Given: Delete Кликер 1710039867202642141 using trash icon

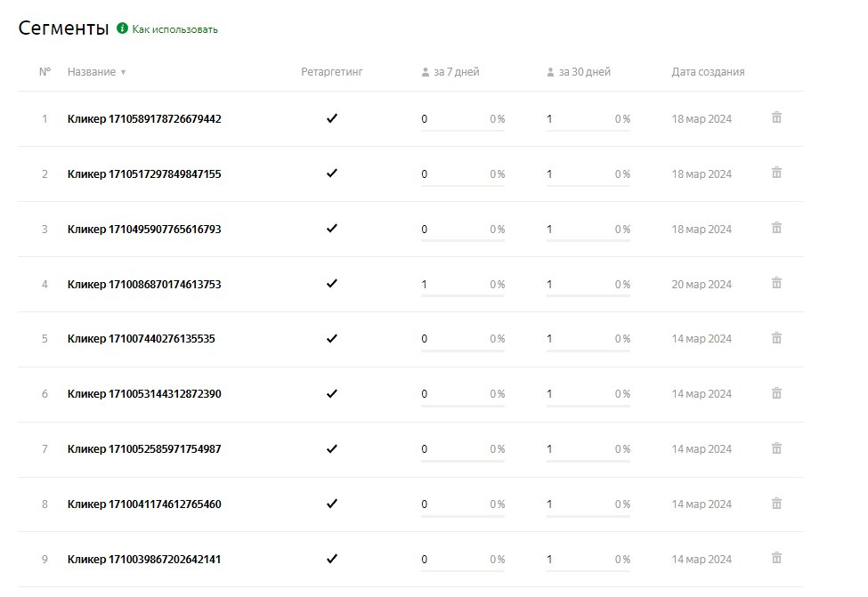Looking at the screenshot, I should pos(776,558).
